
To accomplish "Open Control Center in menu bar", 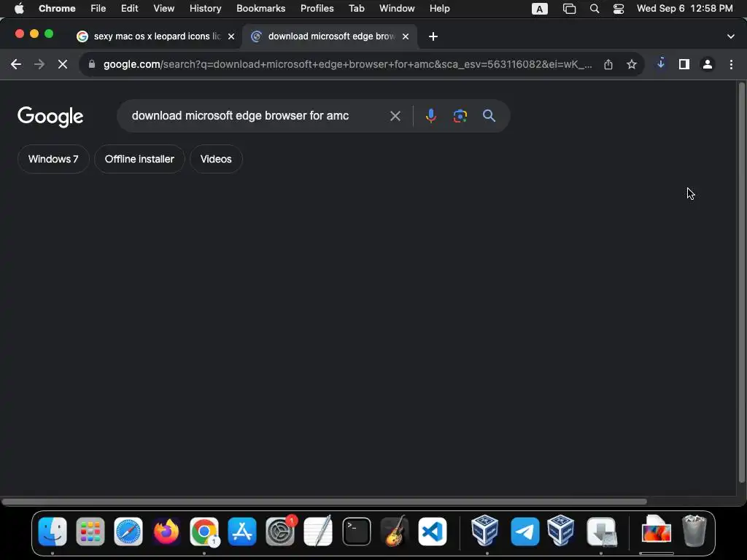I will (619, 9).
